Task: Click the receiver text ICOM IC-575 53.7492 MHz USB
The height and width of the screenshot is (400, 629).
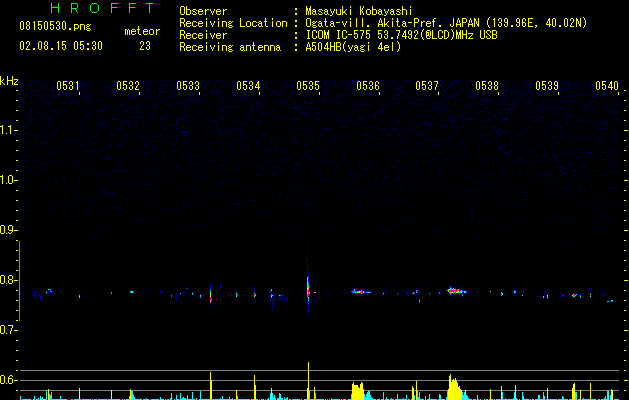Action: [401, 35]
